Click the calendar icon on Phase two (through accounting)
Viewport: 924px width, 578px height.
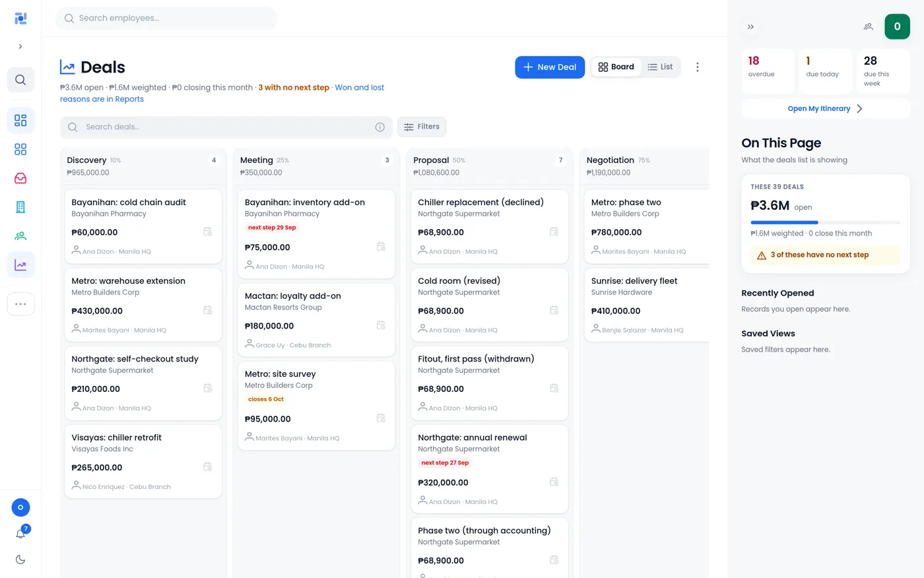click(554, 560)
